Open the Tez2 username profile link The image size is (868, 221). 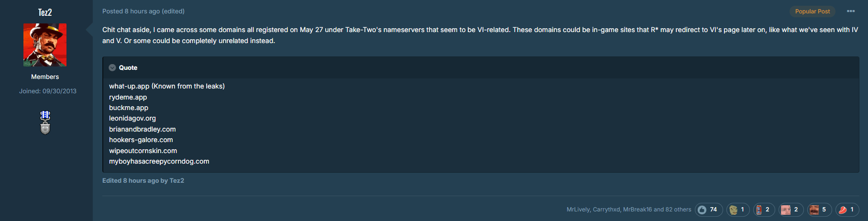pyautogui.click(x=45, y=12)
